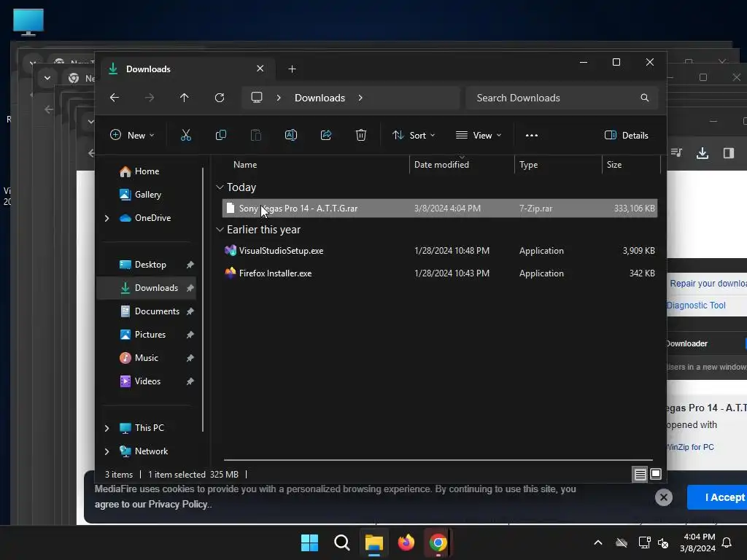Click the Diagnostic Tool link in browser
747x560 pixels.
[696, 306]
